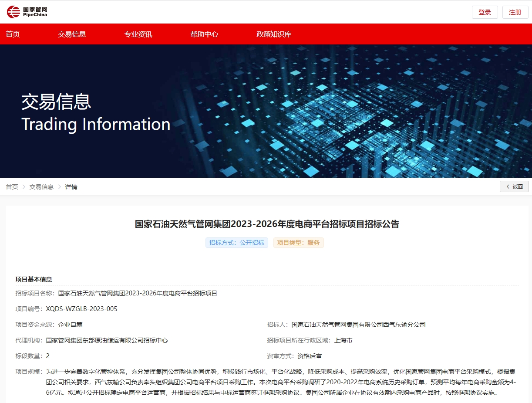Select the 专业资讯 navigation item
Viewport: 532px width, 403px height.
(x=138, y=34)
